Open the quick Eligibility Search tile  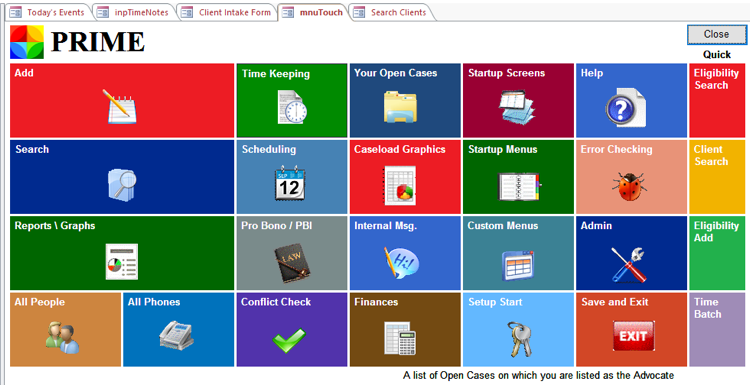[x=717, y=100]
